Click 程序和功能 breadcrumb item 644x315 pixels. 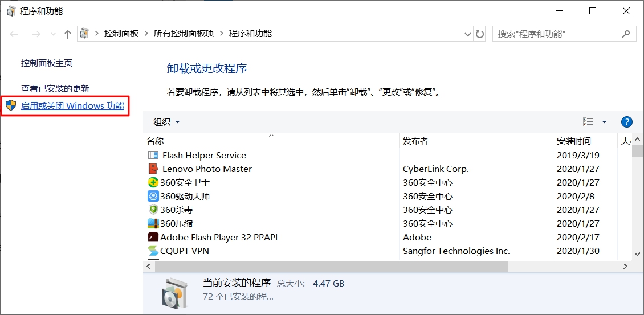tap(251, 34)
